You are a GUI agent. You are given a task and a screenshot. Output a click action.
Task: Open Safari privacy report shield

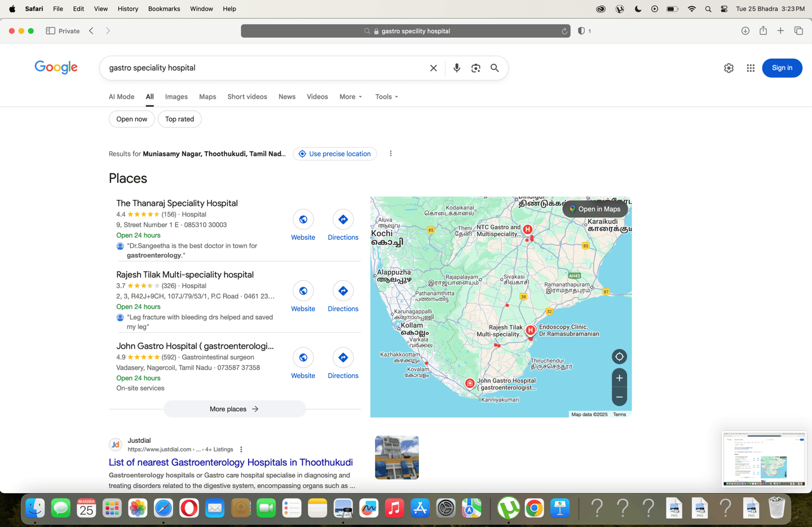[581, 31]
